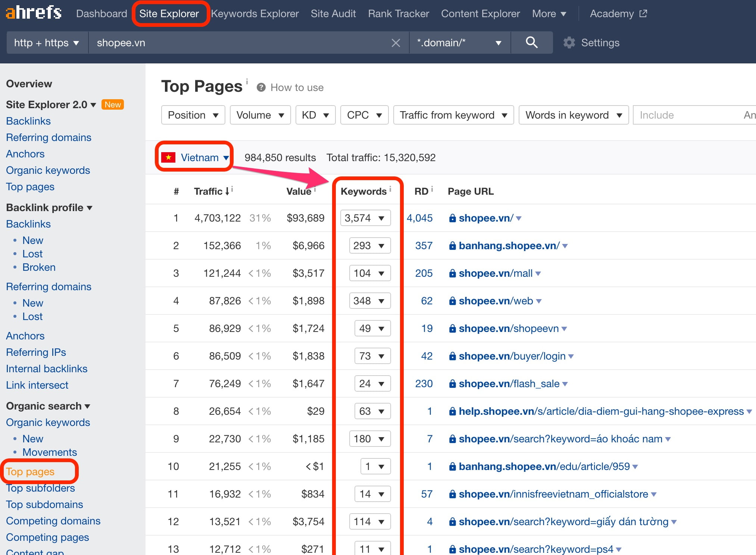Click the shopee.vn domain input

point(239,43)
